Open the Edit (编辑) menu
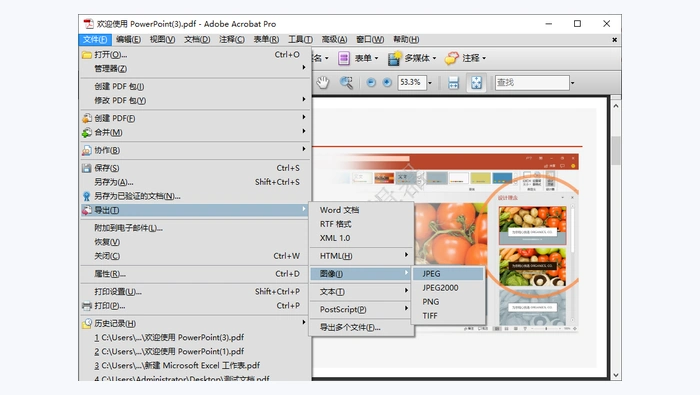Viewport: 700px width, 395px height. click(128, 40)
